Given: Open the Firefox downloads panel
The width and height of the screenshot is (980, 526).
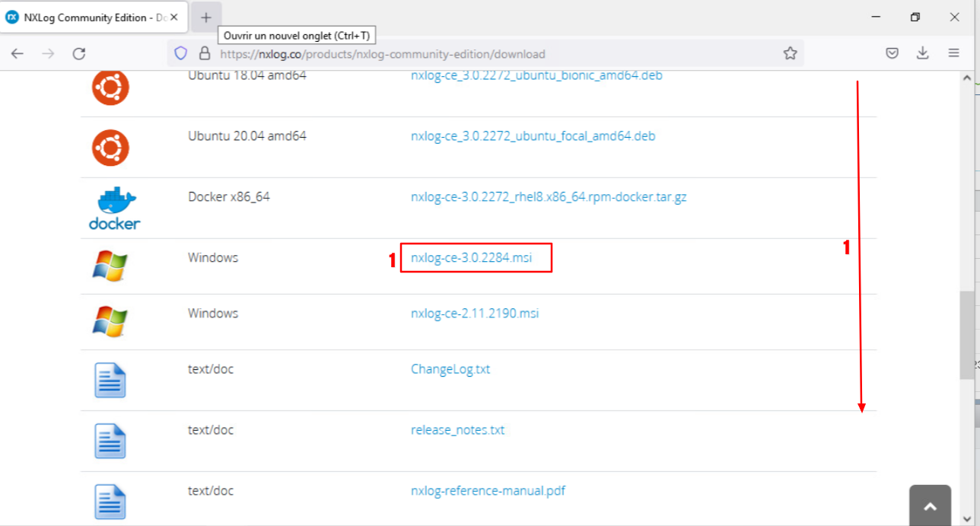Looking at the screenshot, I should coord(922,53).
